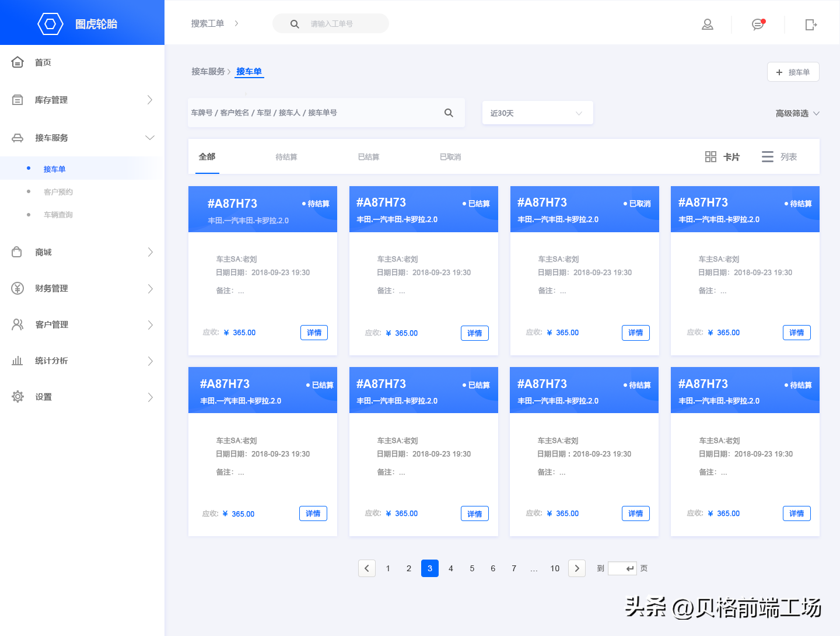Open the 搜索工单 search type selector

point(215,23)
